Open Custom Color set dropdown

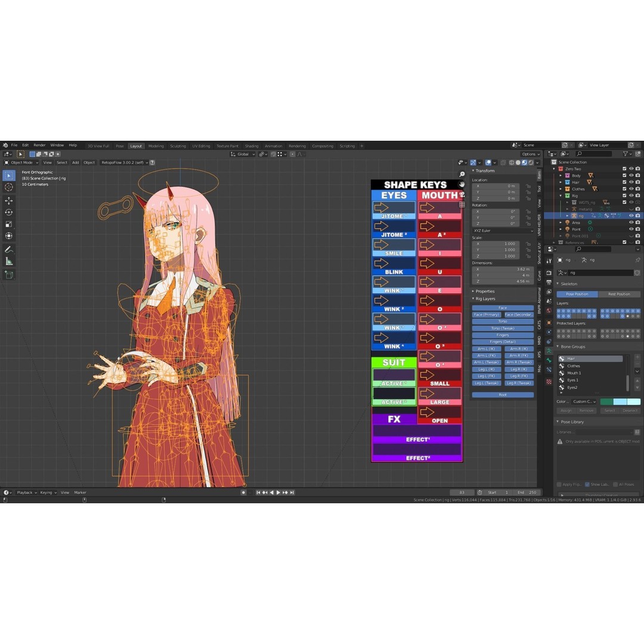(x=584, y=402)
